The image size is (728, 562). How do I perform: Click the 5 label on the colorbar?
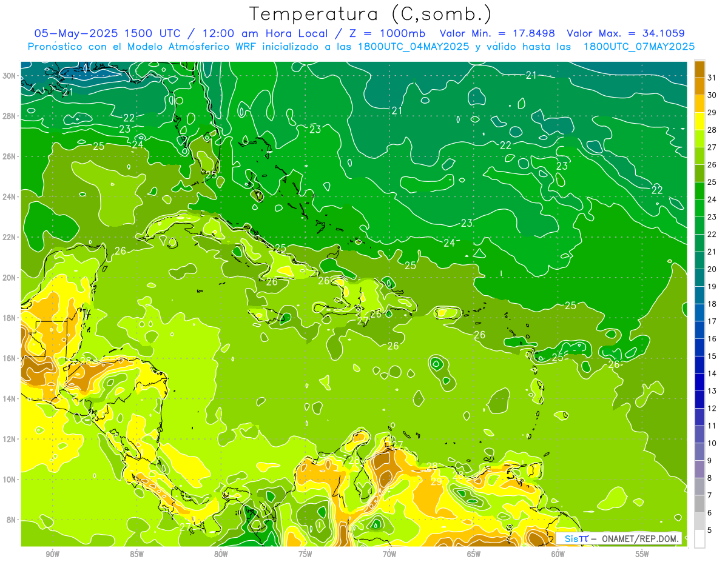click(710, 530)
